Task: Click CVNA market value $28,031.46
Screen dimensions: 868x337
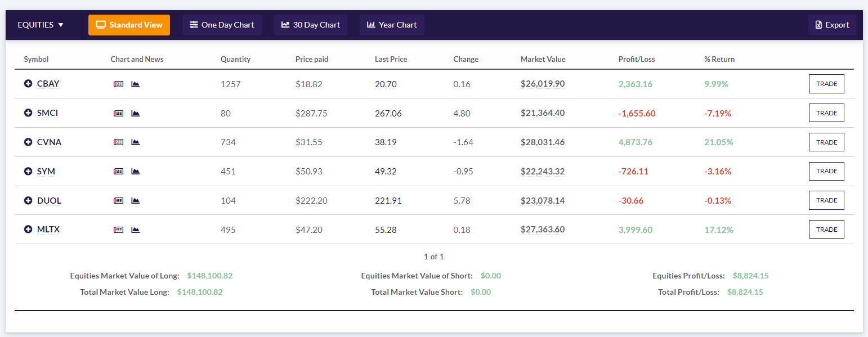Action: (543, 142)
